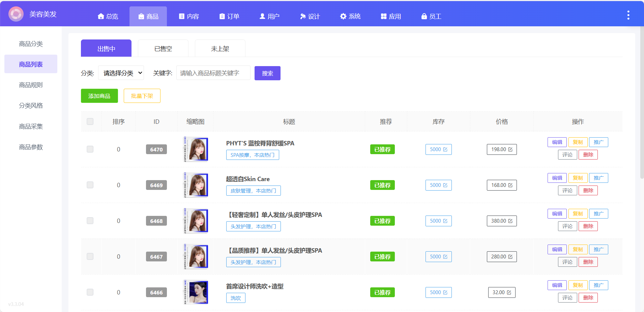
Task: Select the checkbox for product 6468
Action: pos(90,221)
